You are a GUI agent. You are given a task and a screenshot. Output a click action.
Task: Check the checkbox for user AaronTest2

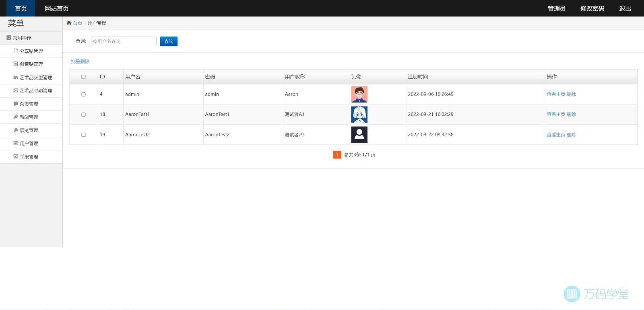point(83,135)
